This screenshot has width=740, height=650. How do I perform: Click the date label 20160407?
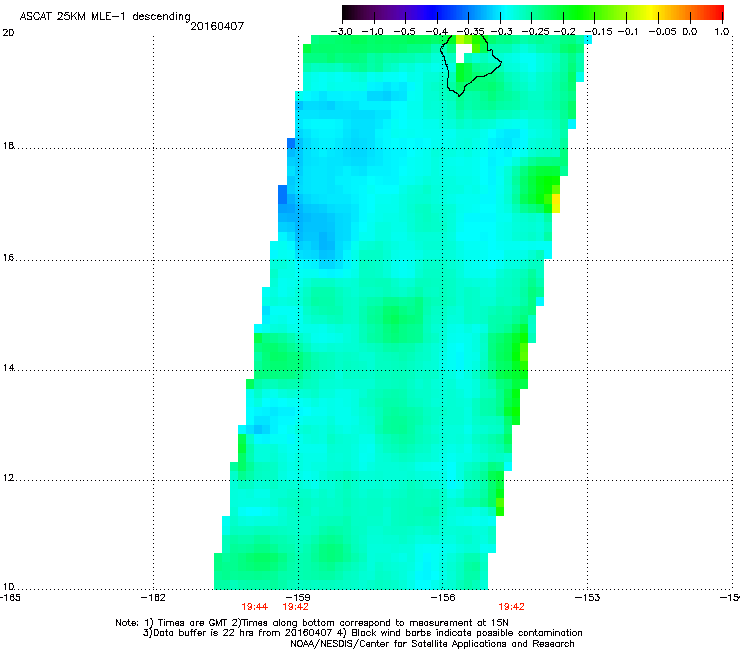pyautogui.click(x=217, y=26)
